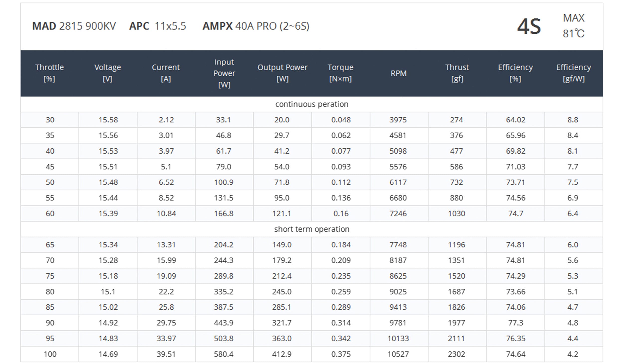Click the 'continuous peration' section row

point(311,104)
